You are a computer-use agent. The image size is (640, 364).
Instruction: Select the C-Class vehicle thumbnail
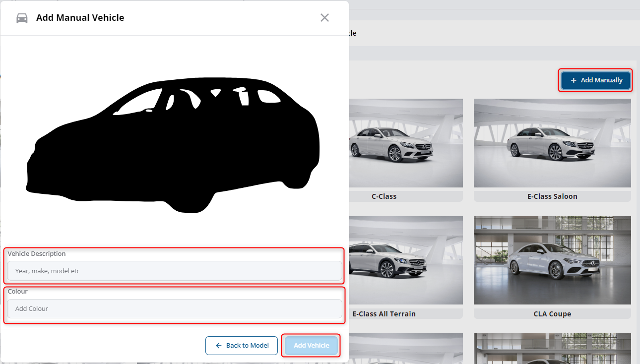point(406,143)
